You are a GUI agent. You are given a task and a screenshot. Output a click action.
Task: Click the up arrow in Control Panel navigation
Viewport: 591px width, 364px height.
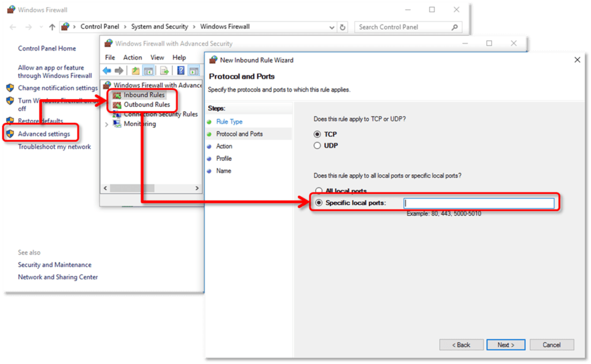coord(52,27)
